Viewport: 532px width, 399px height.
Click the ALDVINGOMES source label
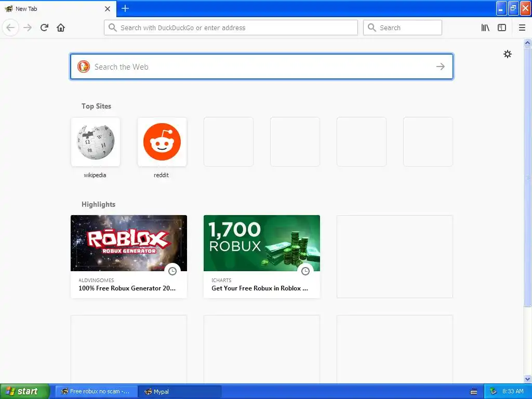(96, 280)
